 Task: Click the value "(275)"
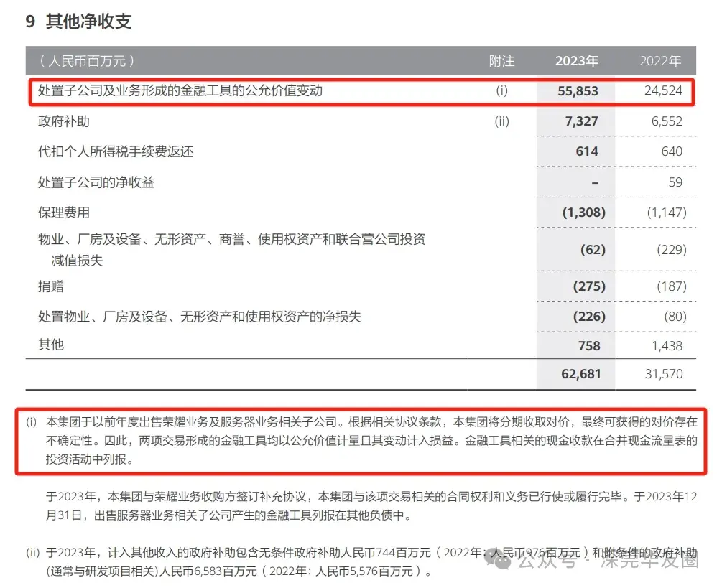point(589,286)
